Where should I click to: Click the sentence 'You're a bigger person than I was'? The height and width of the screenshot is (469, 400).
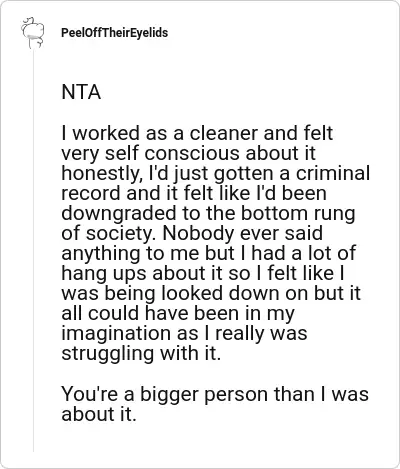tap(215, 394)
